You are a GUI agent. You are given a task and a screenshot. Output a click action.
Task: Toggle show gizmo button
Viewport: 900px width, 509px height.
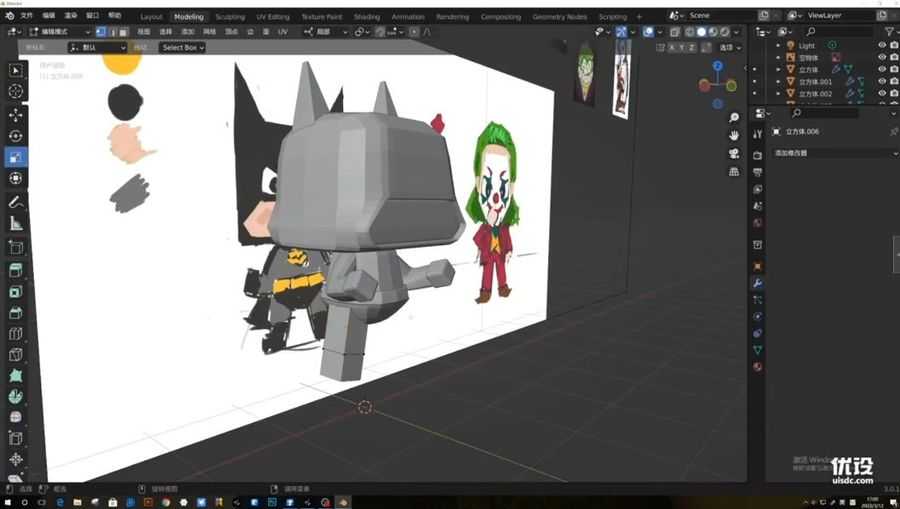622,32
